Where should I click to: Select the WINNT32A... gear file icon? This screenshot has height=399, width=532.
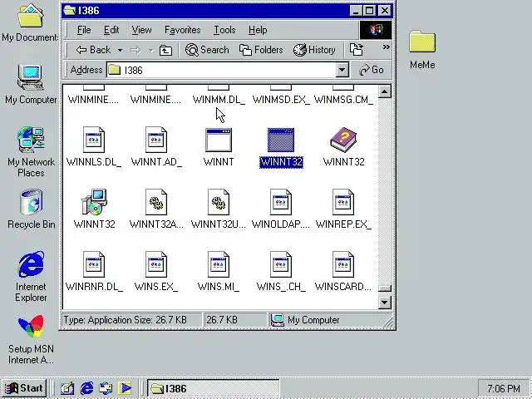[x=156, y=202]
